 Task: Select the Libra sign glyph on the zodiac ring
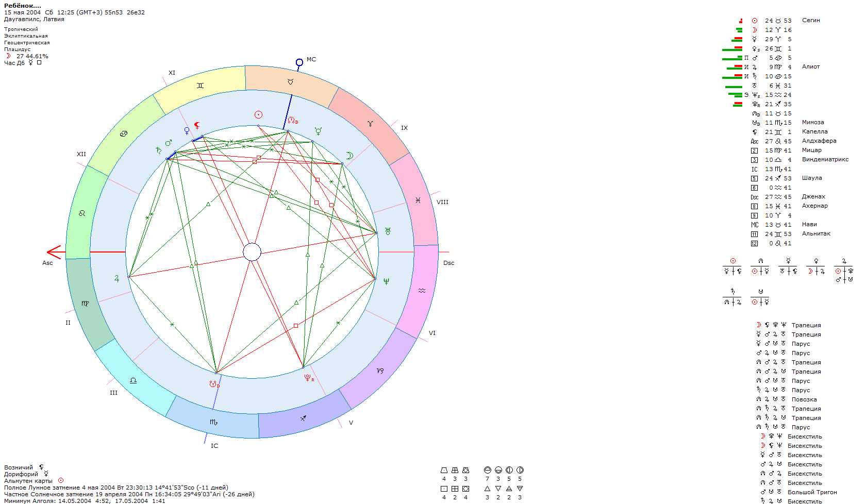tap(133, 380)
